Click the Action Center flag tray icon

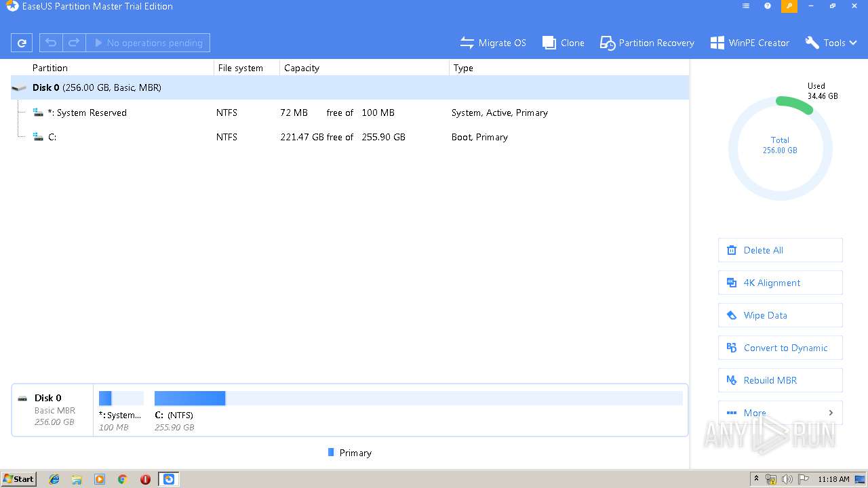pyautogui.click(x=804, y=479)
